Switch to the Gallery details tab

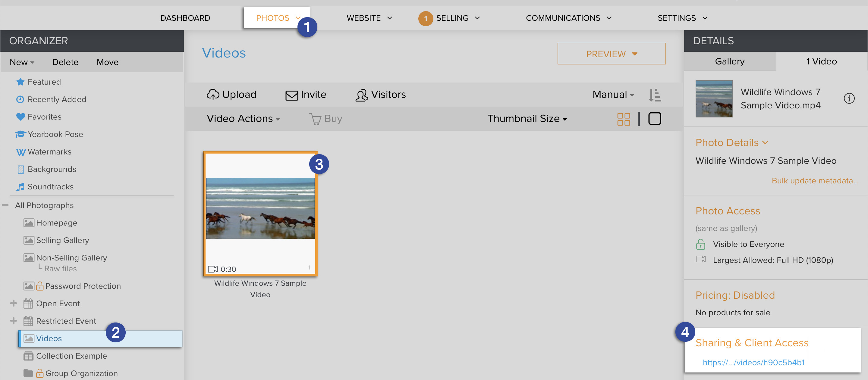[x=730, y=61]
